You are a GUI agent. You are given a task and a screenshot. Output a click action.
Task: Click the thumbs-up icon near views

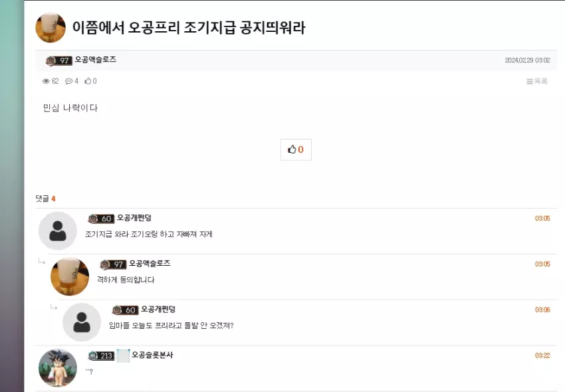click(x=88, y=81)
